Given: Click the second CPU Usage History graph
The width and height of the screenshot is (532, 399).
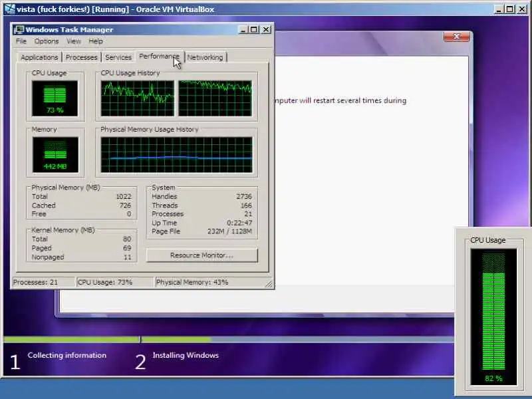Looking at the screenshot, I should [x=215, y=98].
